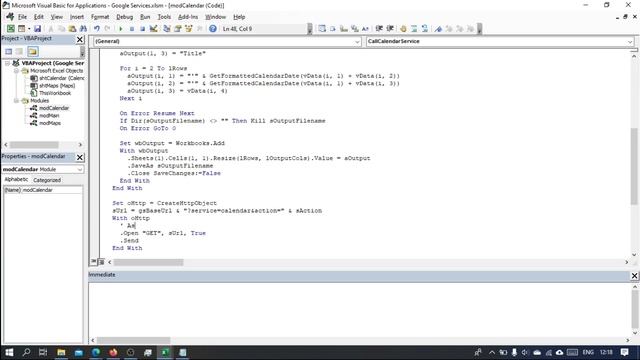This screenshot has width=640, height=360.
Task: Click View Code icon in Project panel
Action: pos(9,51)
